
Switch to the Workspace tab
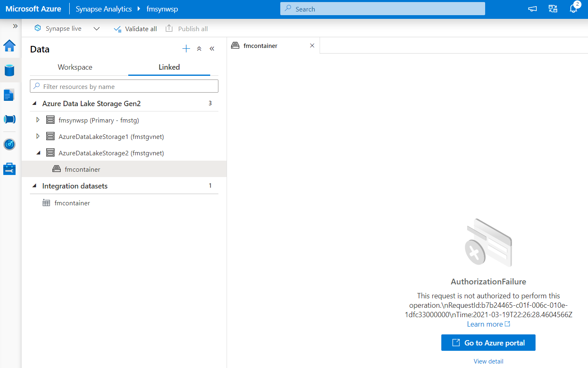tap(75, 67)
